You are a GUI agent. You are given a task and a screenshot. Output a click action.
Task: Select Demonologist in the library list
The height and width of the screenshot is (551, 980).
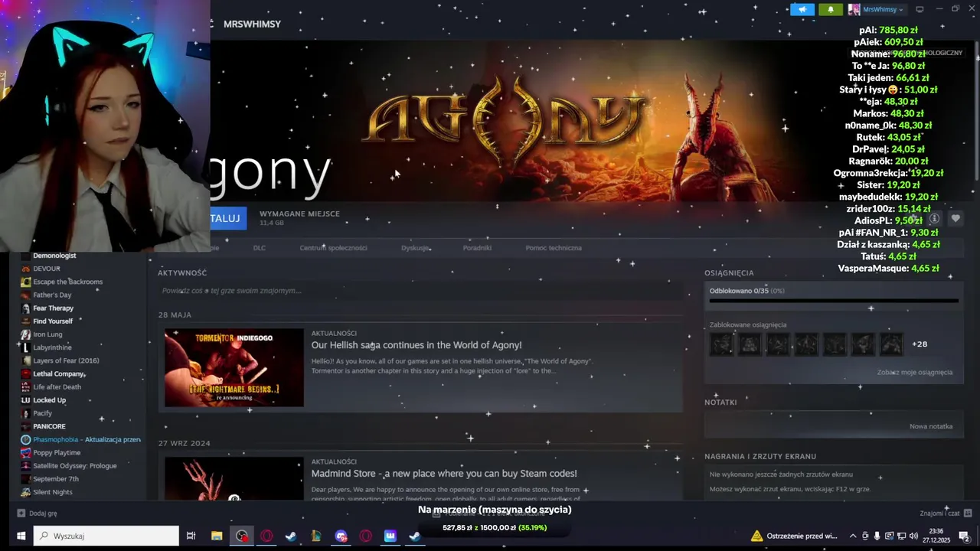tap(54, 256)
